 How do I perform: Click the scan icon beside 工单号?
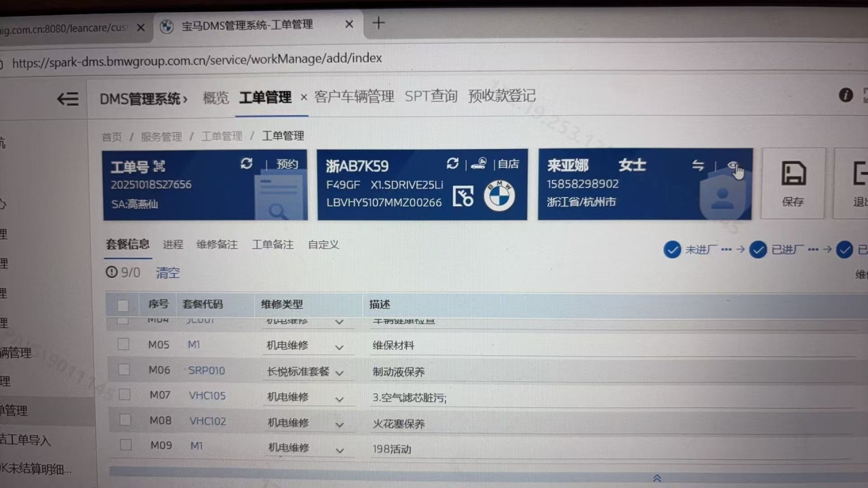pos(159,166)
